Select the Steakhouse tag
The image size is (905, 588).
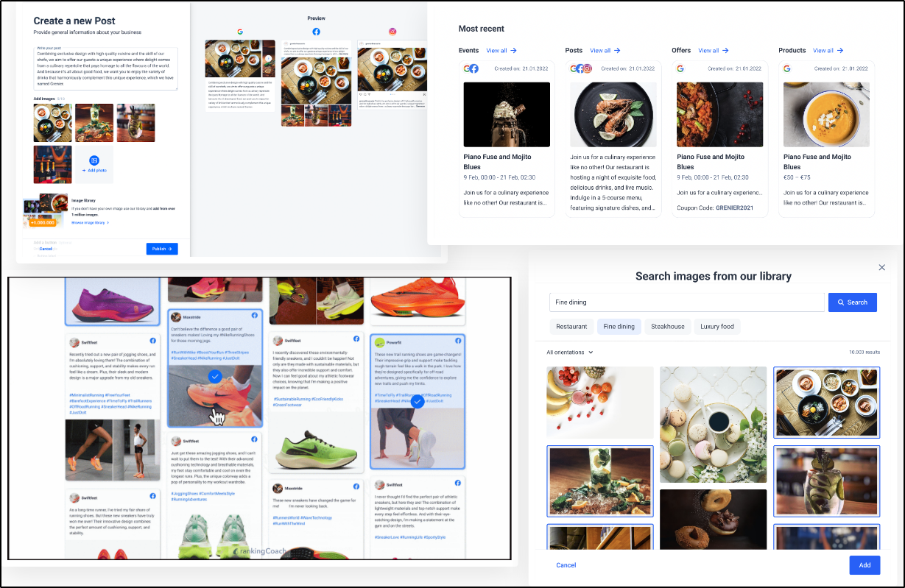pos(667,327)
